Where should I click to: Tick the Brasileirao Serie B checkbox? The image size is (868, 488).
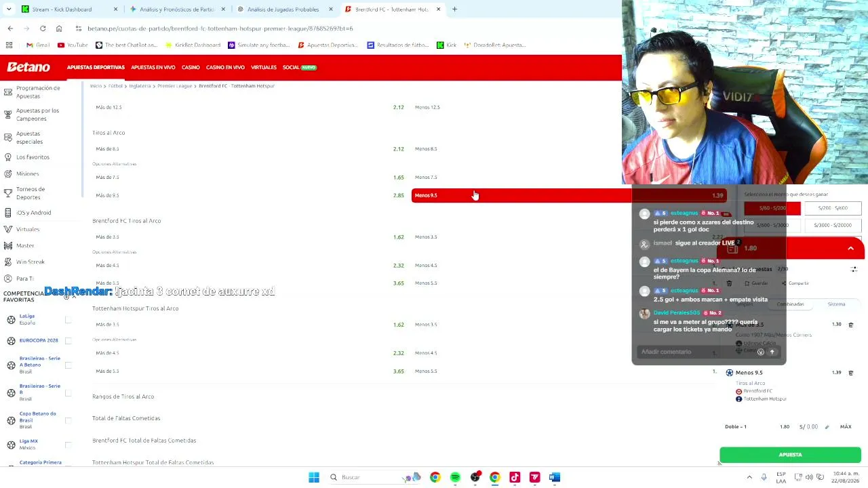[x=68, y=392]
